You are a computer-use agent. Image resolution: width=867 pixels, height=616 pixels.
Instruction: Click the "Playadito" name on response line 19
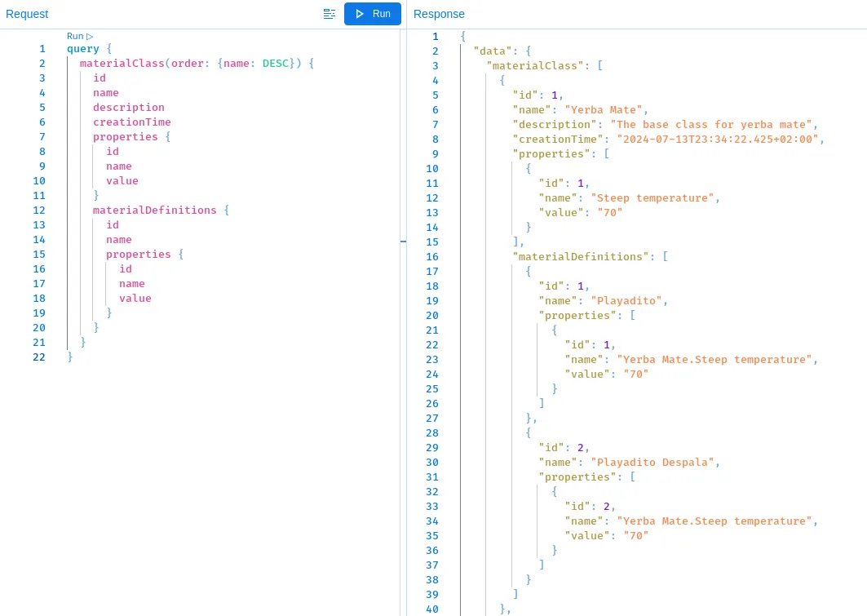(626, 301)
